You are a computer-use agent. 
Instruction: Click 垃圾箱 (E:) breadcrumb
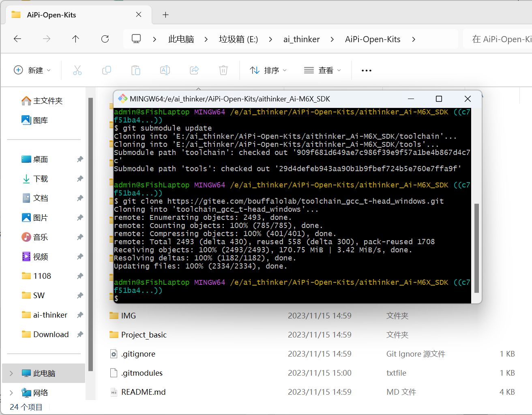238,39
